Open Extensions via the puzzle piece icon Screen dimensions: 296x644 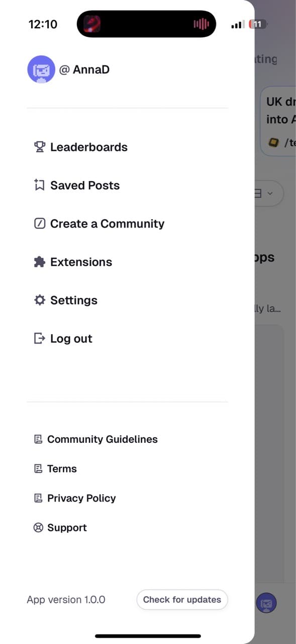tap(40, 262)
